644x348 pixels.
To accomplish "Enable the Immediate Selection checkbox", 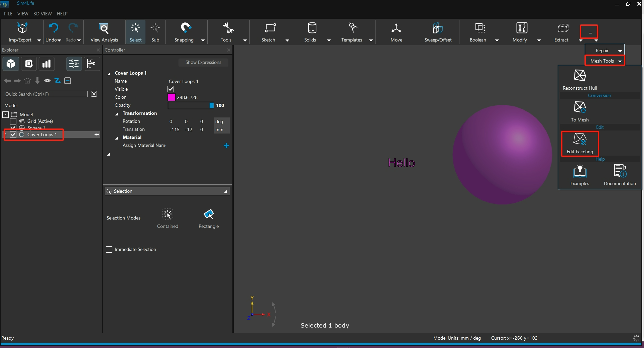I will pyautogui.click(x=109, y=250).
